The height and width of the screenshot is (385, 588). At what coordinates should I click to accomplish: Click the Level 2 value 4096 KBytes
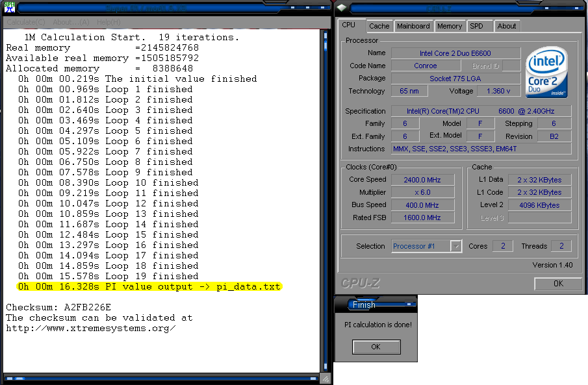[x=539, y=205]
